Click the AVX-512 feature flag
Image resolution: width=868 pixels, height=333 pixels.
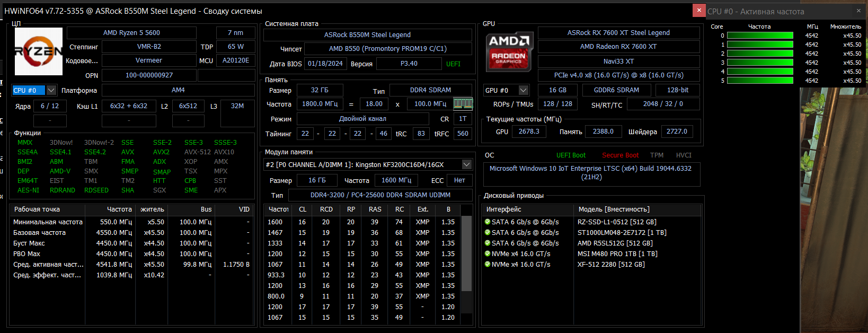click(198, 152)
